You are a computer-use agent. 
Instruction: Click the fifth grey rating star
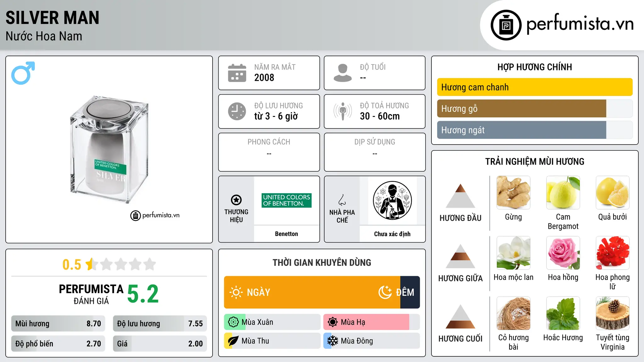(x=150, y=264)
